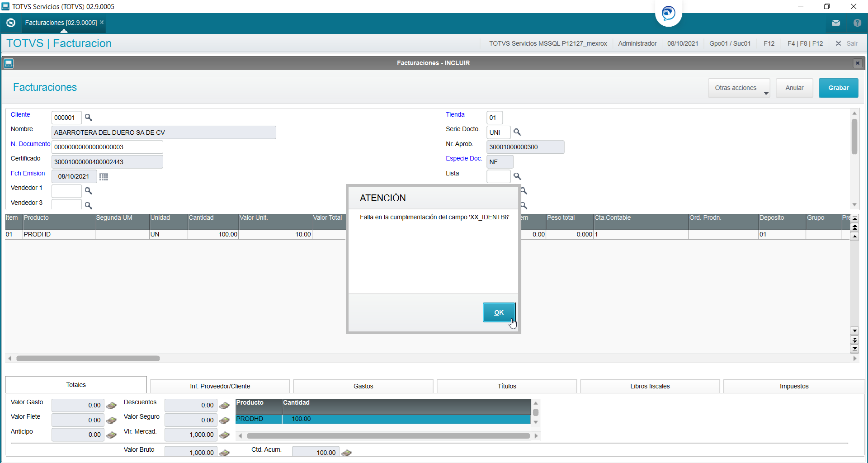Click the Gpo01 / Suc01 branch label

point(730,43)
